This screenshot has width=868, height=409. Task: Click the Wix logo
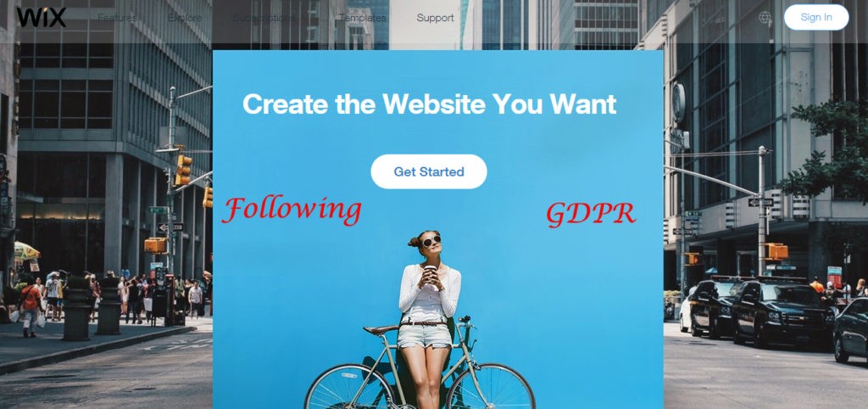(x=41, y=17)
